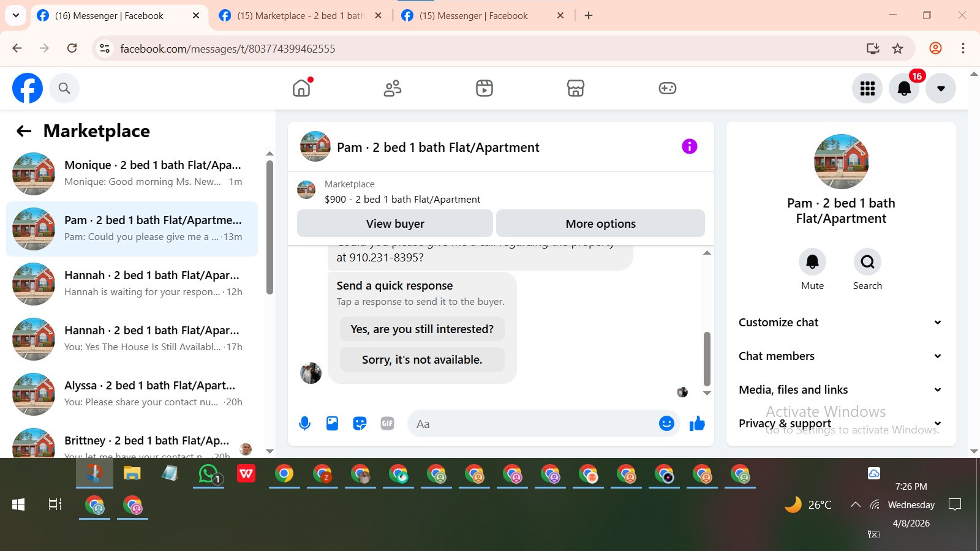Bookmark this page with star icon

tap(897, 48)
